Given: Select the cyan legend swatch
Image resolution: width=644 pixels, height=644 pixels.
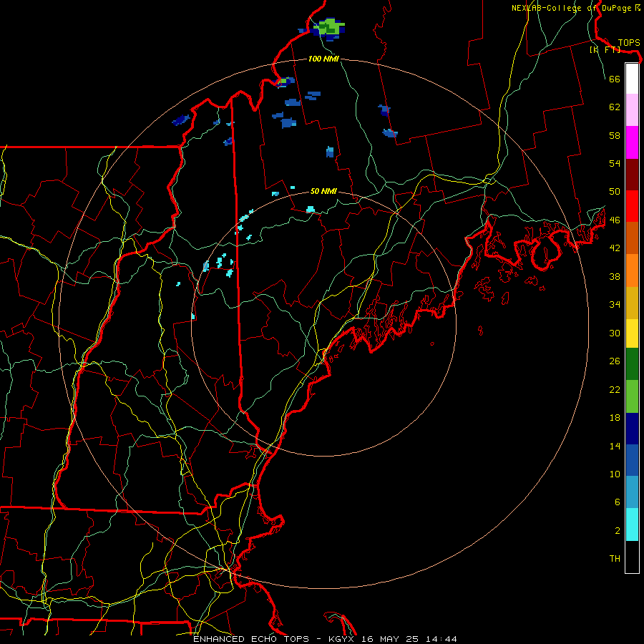Looking at the screenshot, I should coord(632,525).
